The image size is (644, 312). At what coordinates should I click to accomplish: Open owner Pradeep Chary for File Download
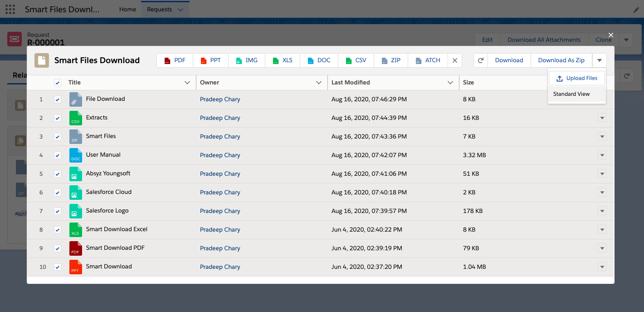coord(220,99)
